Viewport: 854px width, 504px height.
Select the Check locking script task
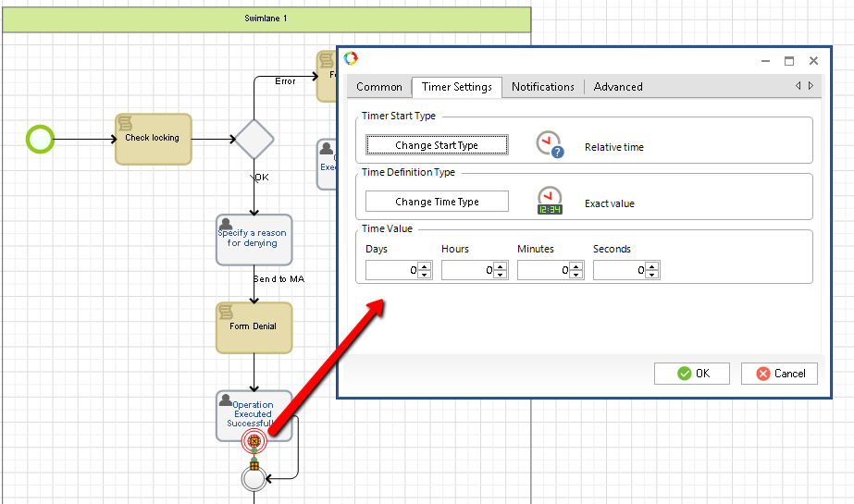tap(153, 139)
